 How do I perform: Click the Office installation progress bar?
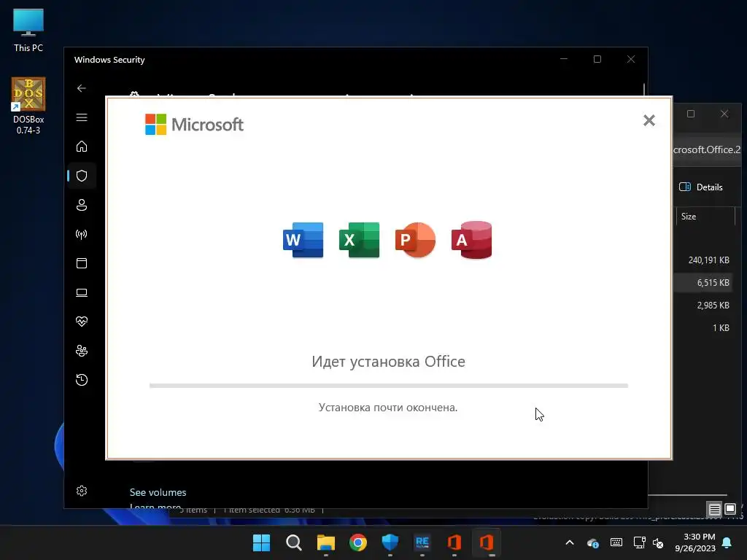tap(389, 386)
